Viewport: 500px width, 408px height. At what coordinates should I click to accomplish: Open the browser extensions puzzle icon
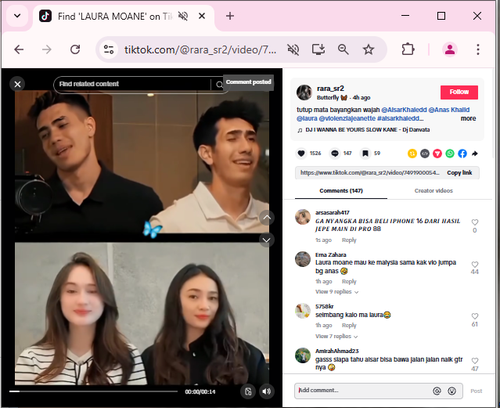(408, 50)
